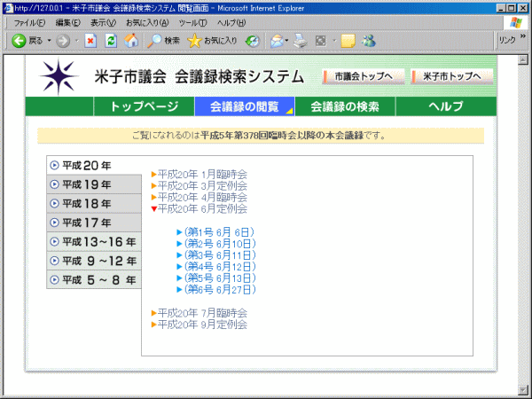This screenshot has height=399, width=532.
Task: Select the 平成20年 year tab
Action: [94, 166]
